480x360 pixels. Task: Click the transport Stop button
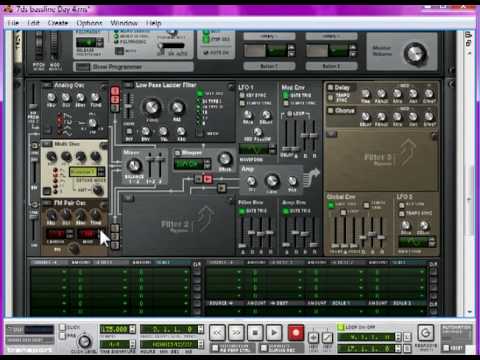click(255, 333)
